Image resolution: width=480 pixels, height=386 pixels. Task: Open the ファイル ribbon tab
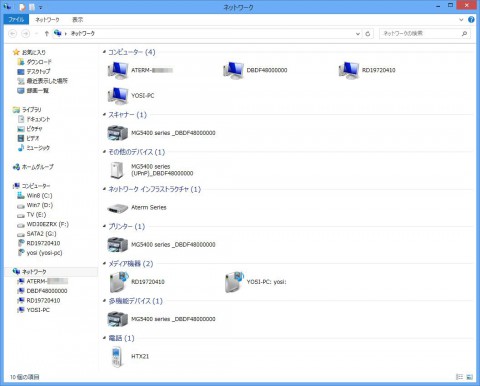pos(16,20)
